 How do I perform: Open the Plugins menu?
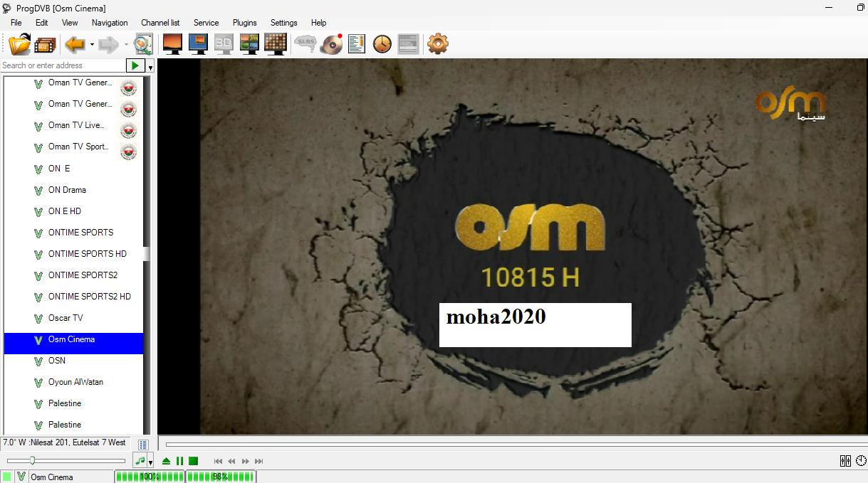[245, 23]
